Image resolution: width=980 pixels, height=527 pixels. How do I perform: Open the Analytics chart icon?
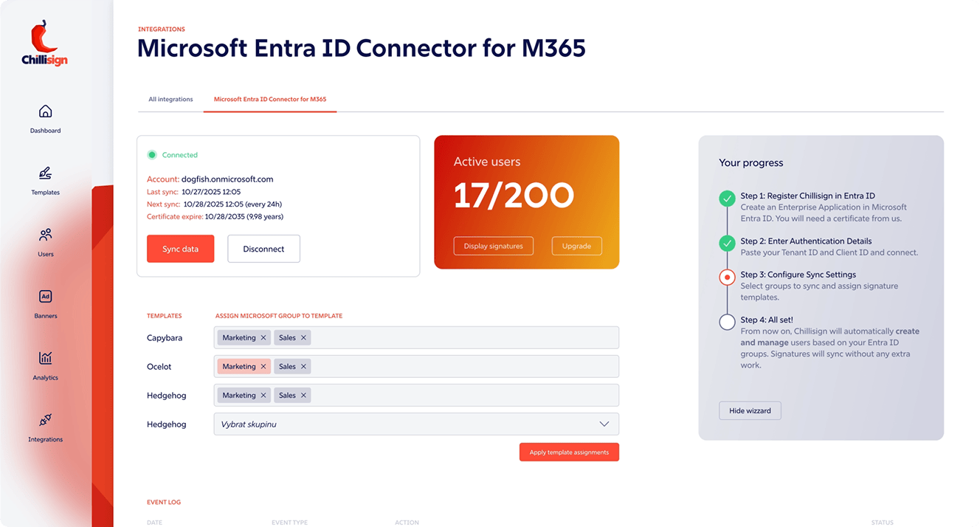(x=45, y=359)
